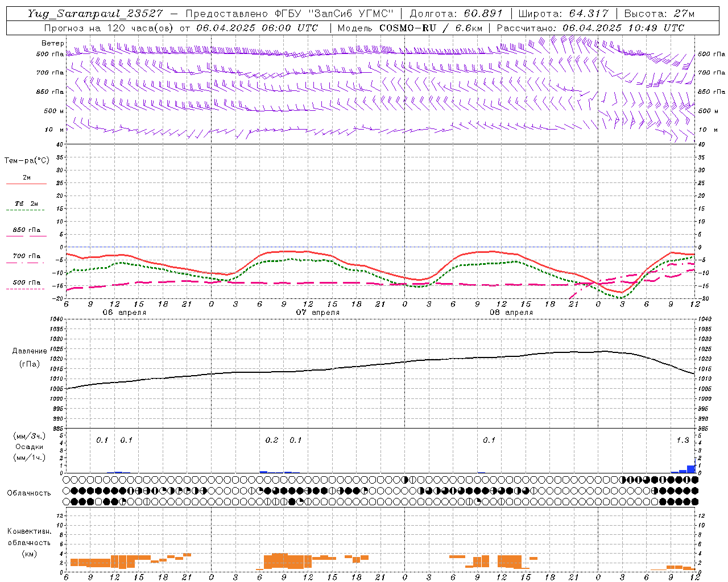Click the date label 07 апреля
The width and height of the screenshot is (728, 582).
coord(317,313)
